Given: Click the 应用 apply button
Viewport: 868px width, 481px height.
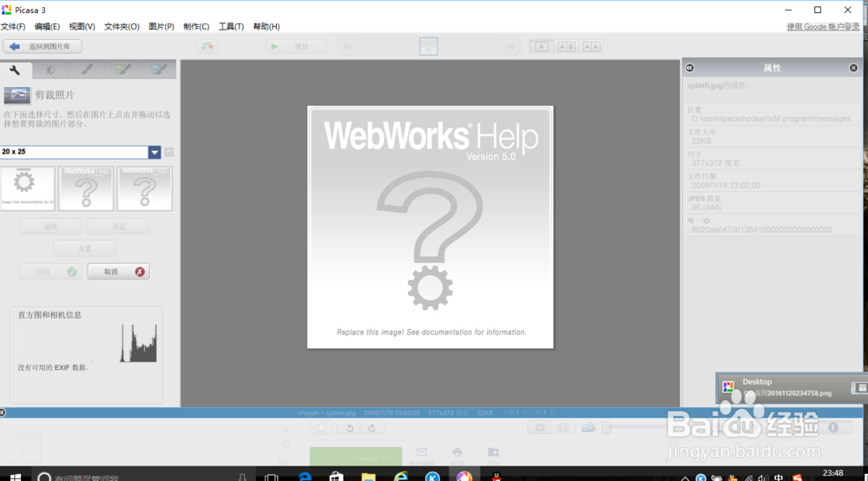Looking at the screenshot, I should click(51, 272).
